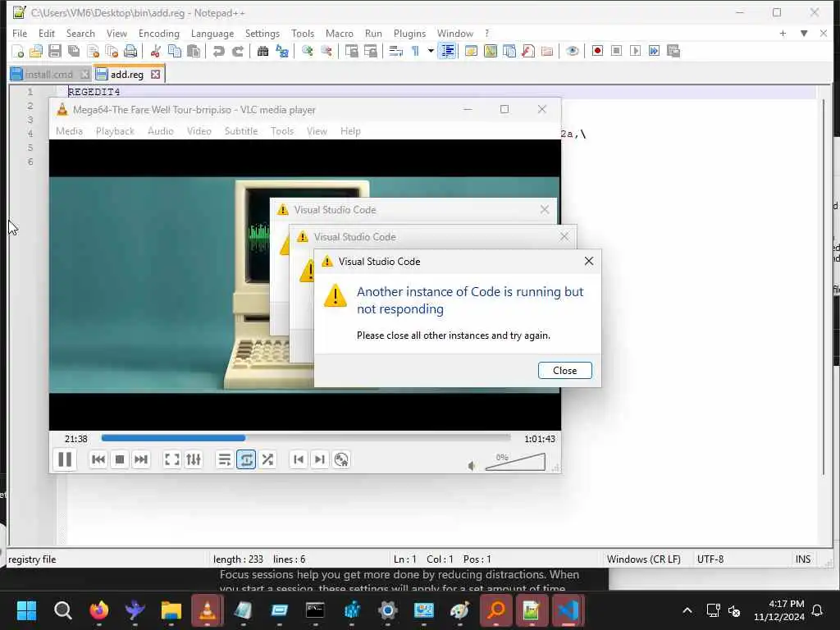Click Run Macro Multiple Times icon
Viewport: 840px width, 630px height.
(x=654, y=51)
